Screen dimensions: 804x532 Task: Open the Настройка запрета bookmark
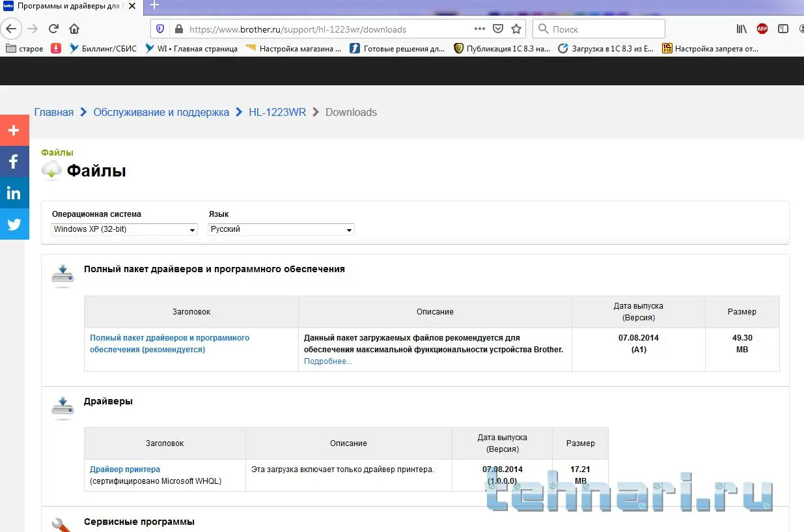click(x=710, y=48)
